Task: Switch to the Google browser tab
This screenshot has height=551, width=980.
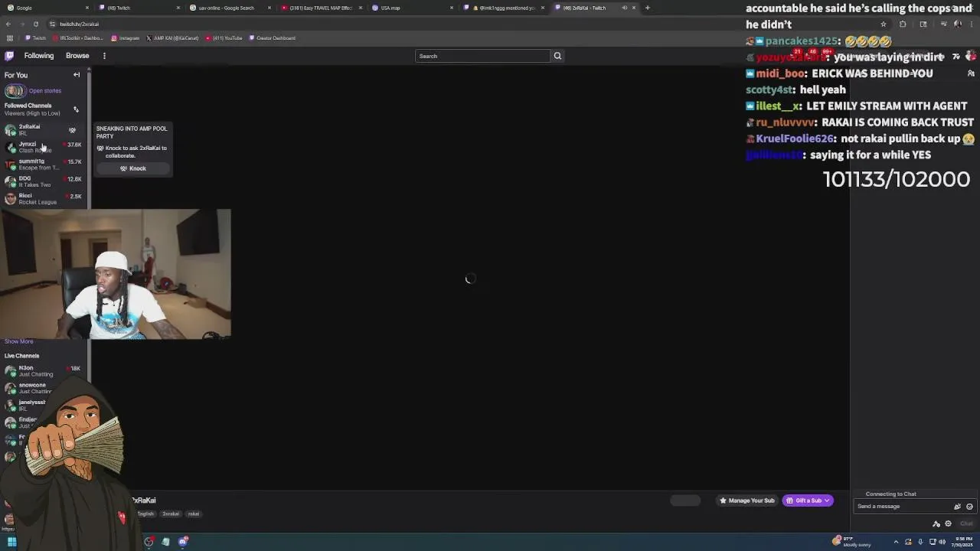Action: [x=46, y=8]
